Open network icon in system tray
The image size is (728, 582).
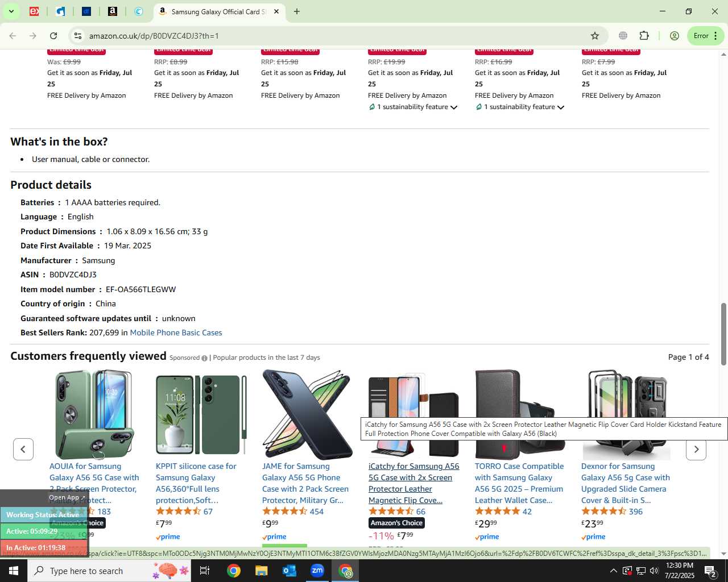point(640,571)
